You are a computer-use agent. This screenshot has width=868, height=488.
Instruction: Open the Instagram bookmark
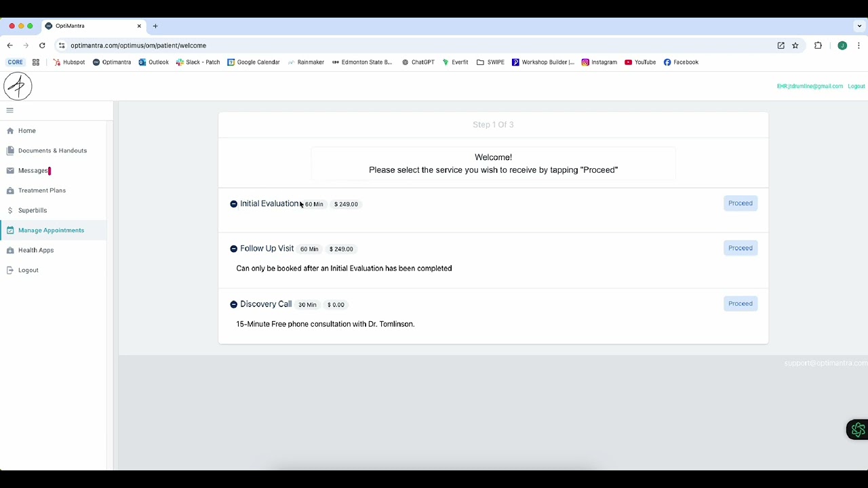tap(599, 62)
